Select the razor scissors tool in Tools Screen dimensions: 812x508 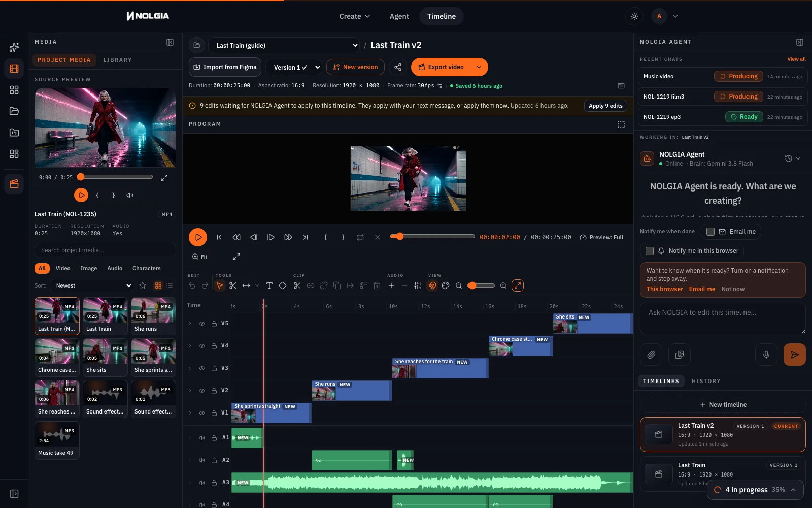tap(233, 285)
